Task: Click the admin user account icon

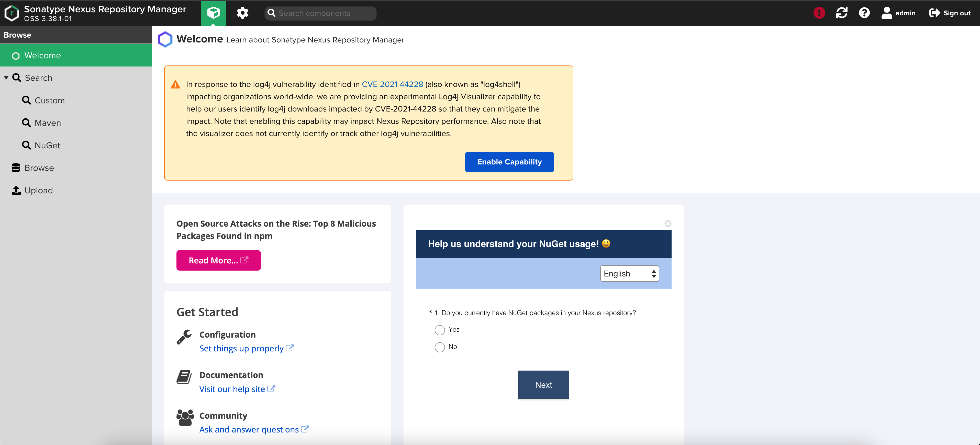Action: click(886, 13)
